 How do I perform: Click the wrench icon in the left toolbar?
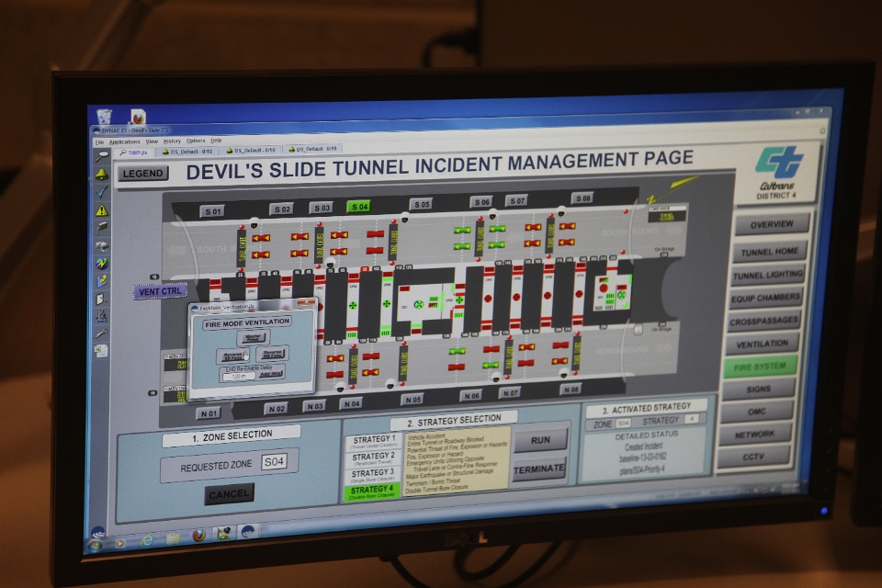[101, 334]
